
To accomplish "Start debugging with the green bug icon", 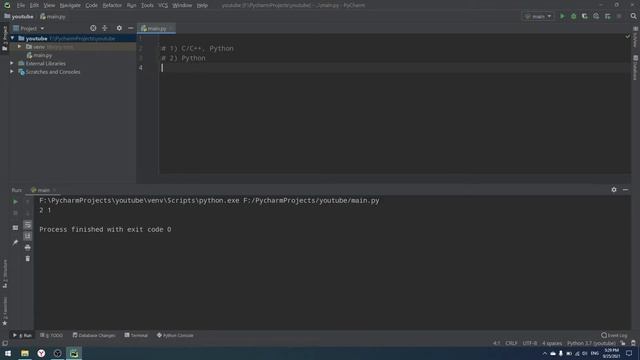I will click(573, 16).
